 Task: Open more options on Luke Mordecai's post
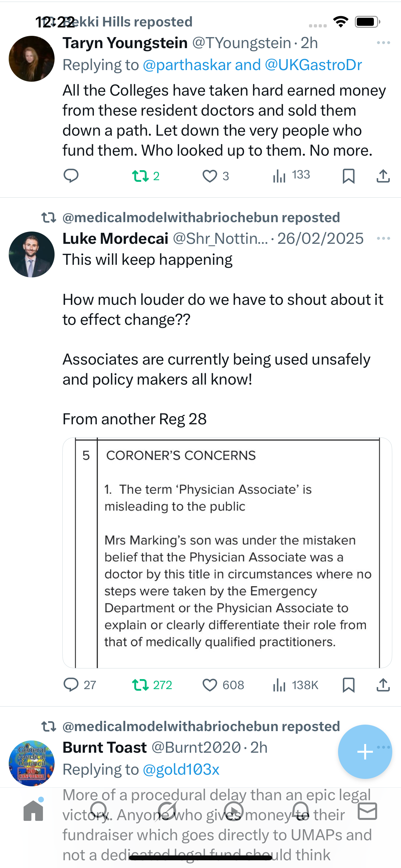pyautogui.click(x=384, y=239)
